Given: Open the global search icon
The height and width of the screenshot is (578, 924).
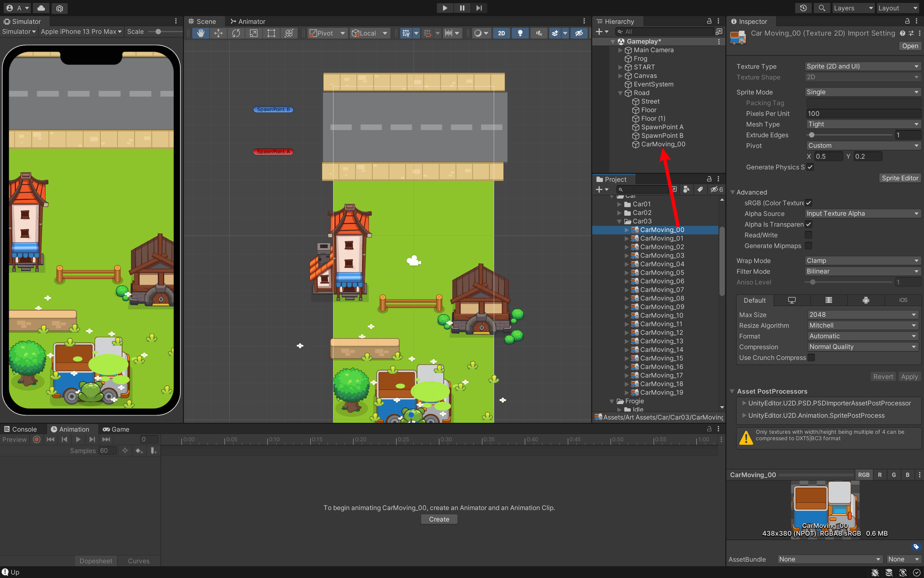Looking at the screenshot, I should (822, 8).
